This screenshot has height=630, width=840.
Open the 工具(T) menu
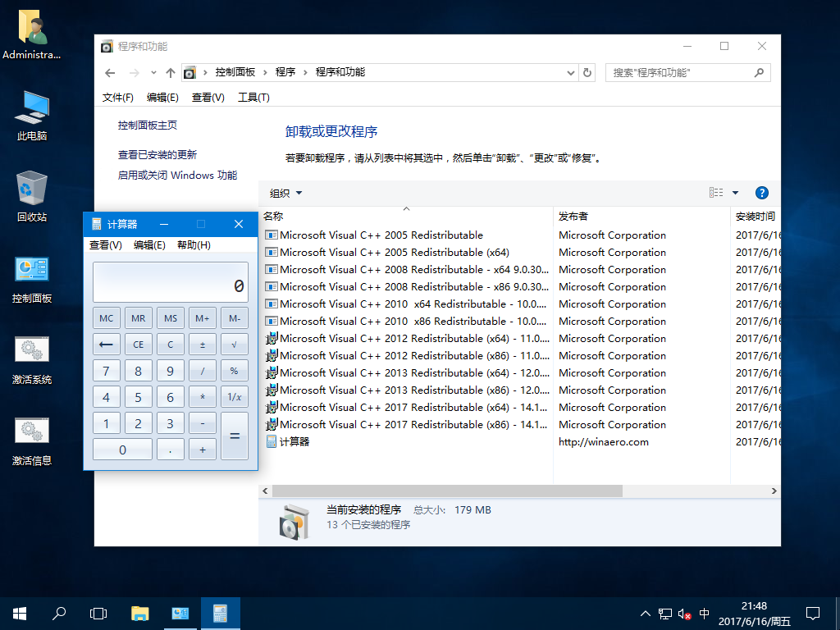(x=253, y=98)
